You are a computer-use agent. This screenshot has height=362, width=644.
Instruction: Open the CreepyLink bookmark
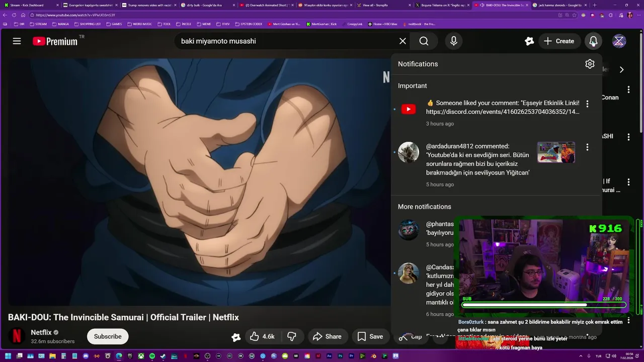[x=353, y=24]
